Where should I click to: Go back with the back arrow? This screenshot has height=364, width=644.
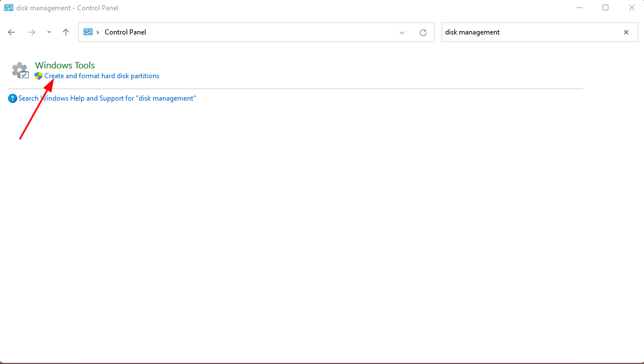click(11, 32)
